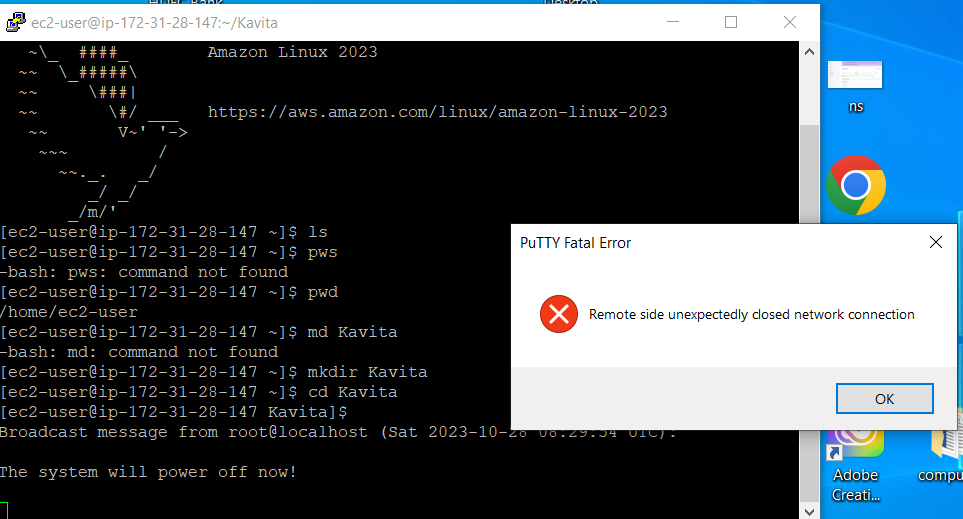The width and height of the screenshot is (963, 519).
Task: Click the green terminal cursor
Action: tap(4, 510)
